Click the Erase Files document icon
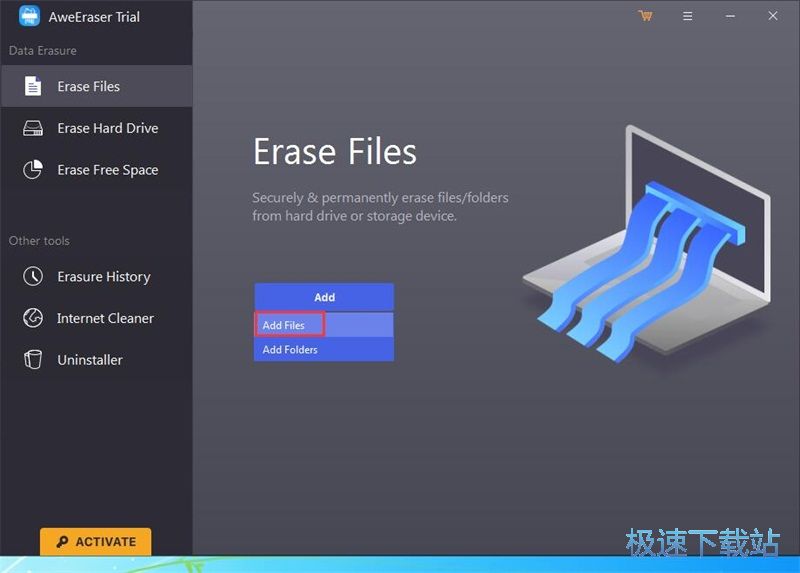The image size is (800, 573). click(33, 86)
